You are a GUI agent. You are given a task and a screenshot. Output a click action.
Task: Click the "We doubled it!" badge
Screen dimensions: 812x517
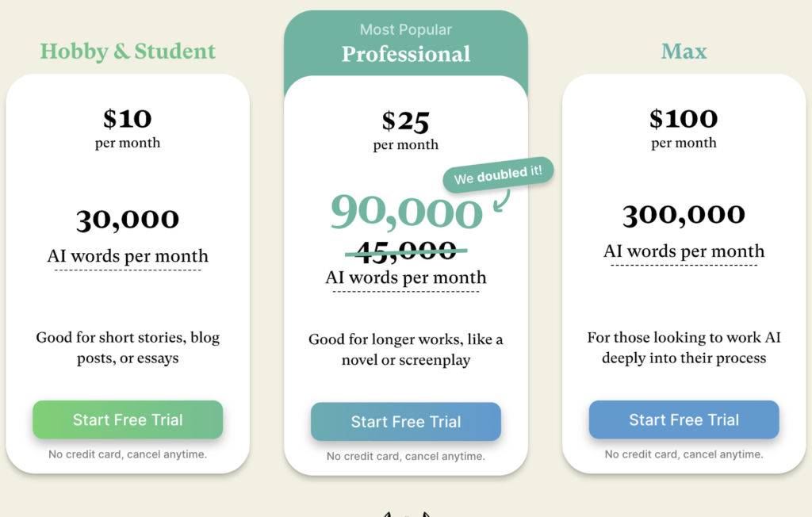click(498, 174)
